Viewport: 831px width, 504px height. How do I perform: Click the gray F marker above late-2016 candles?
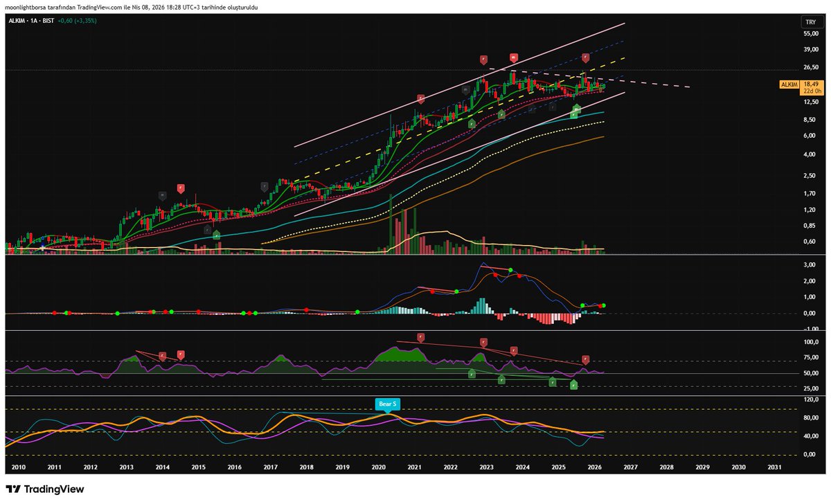264,187
